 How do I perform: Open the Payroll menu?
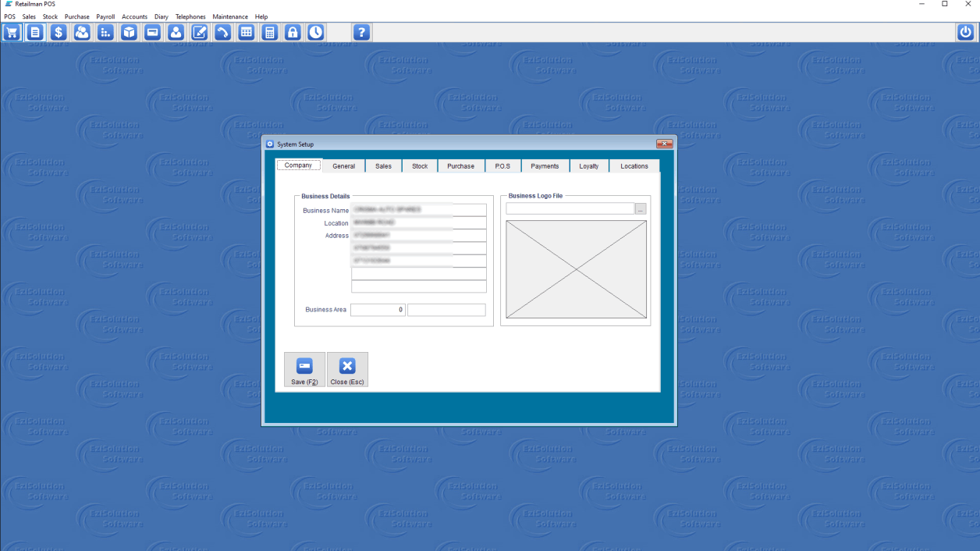[105, 16]
